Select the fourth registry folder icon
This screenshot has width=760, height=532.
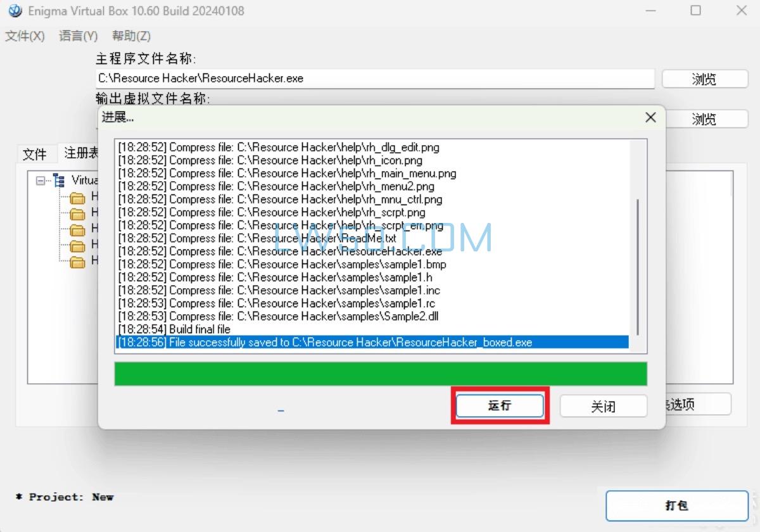coord(77,245)
